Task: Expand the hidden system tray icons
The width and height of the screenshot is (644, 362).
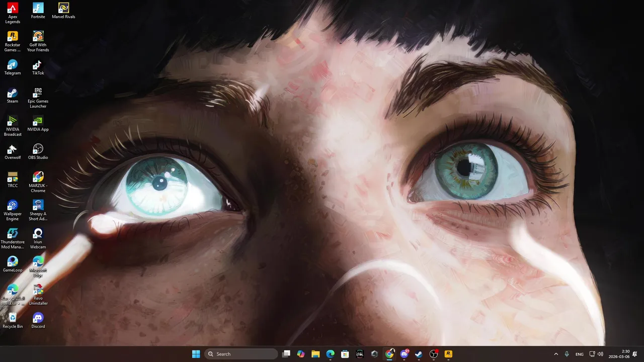Action: tap(556, 354)
